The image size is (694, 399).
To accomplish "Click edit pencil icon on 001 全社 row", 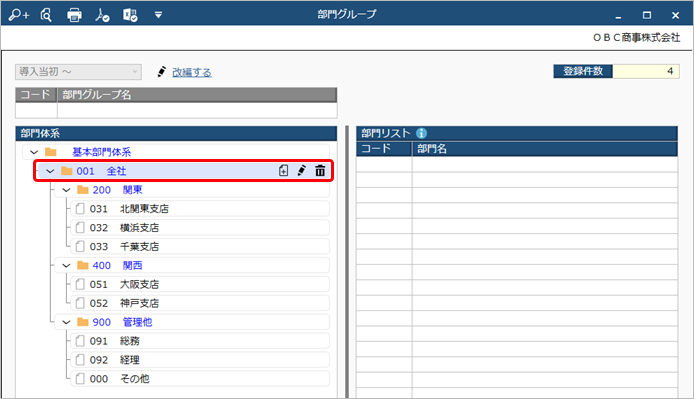I will 302,170.
